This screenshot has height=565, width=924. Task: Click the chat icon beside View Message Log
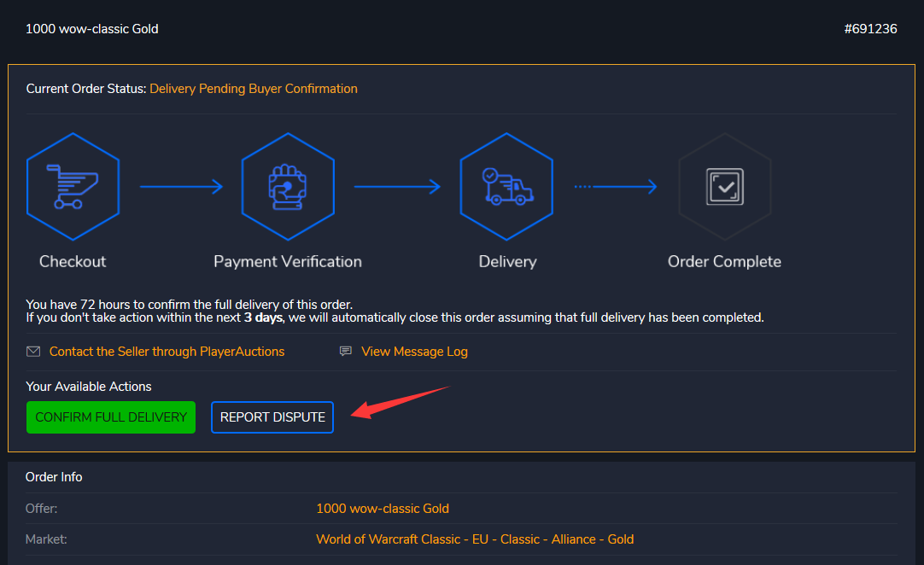346,352
